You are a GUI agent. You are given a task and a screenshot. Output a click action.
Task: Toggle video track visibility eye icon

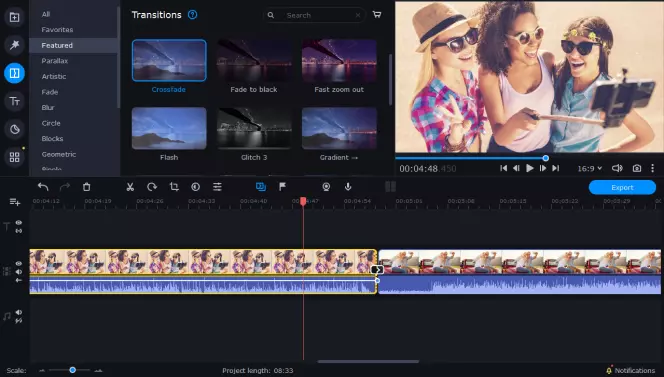click(19, 263)
